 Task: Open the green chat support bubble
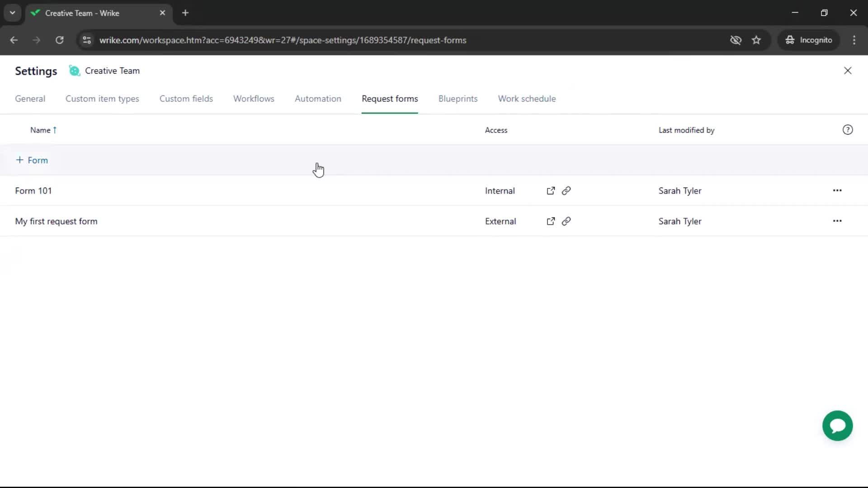837,426
